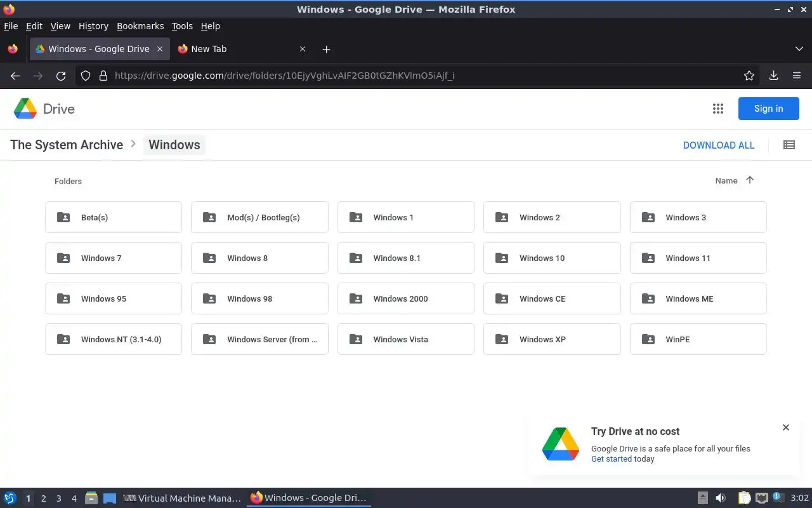The width and height of the screenshot is (812, 508).
Task: Switch to Virtual Machine Manager taskbar window
Action: click(182, 498)
